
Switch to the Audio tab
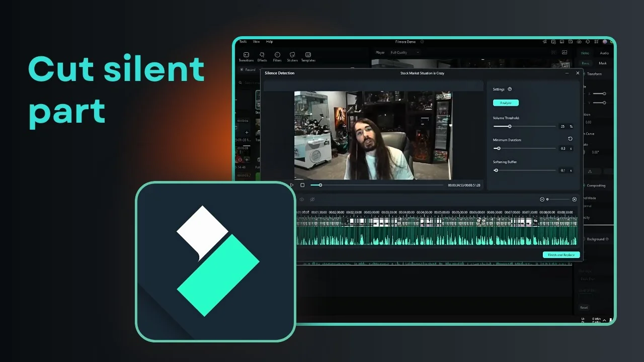[604, 53]
